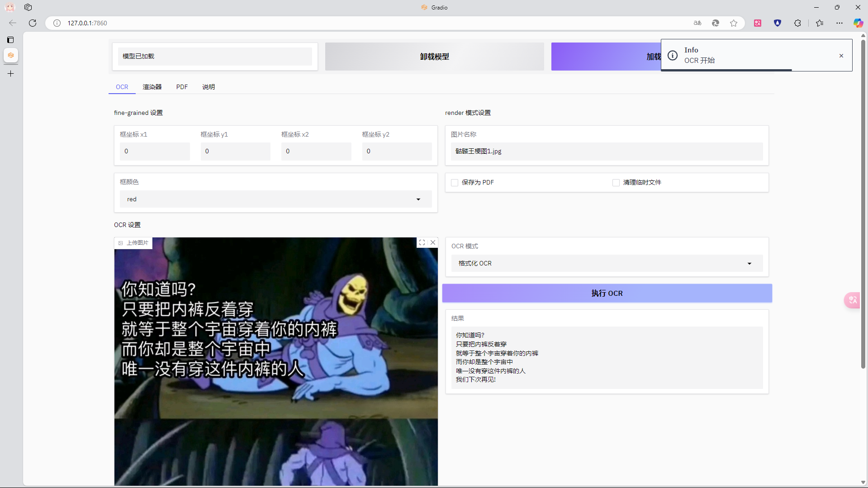The image size is (868, 488).
Task: Click the 'OCR 设置' heading
Action: click(x=127, y=225)
